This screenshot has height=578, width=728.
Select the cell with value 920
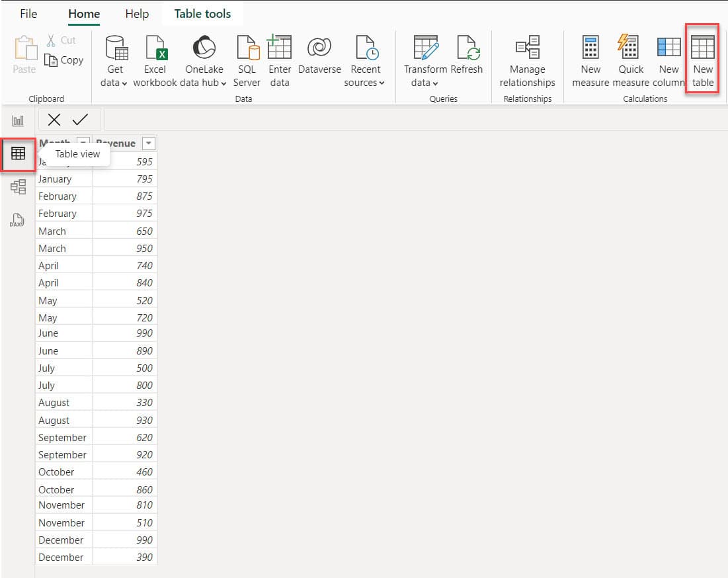tap(125, 454)
